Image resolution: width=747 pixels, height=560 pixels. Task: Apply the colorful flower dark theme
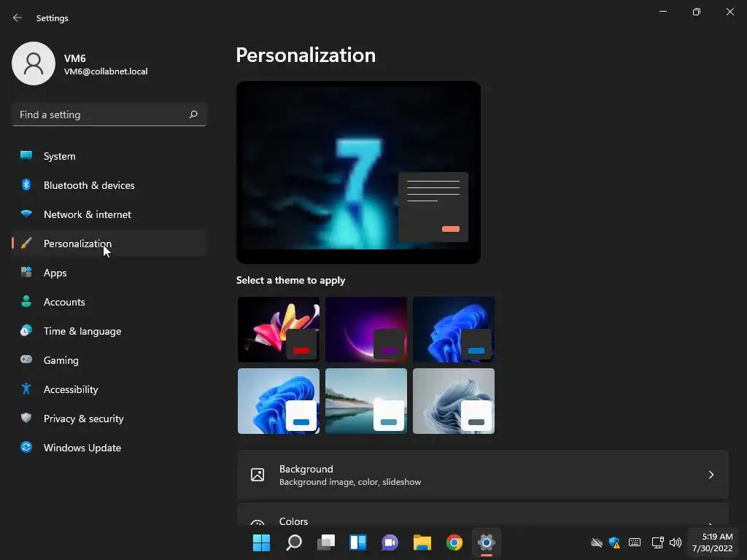[x=279, y=330]
